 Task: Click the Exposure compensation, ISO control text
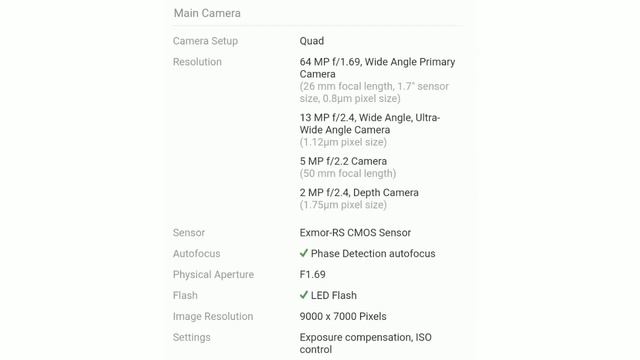point(366,343)
